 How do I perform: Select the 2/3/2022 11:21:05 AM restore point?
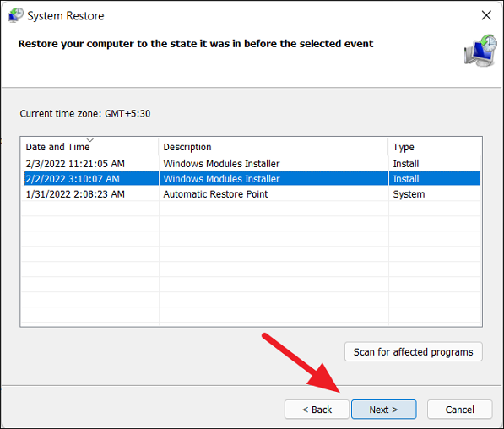(252, 164)
